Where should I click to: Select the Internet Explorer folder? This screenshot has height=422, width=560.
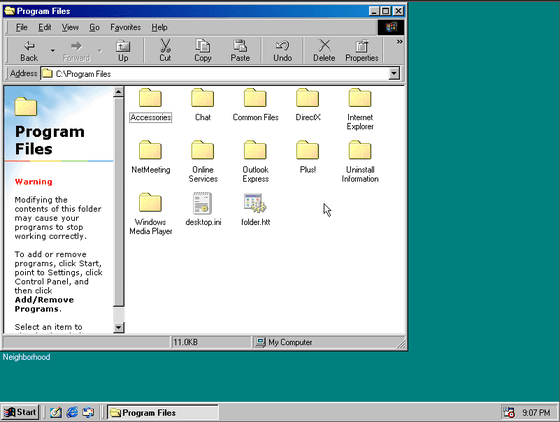pos(360,109)
